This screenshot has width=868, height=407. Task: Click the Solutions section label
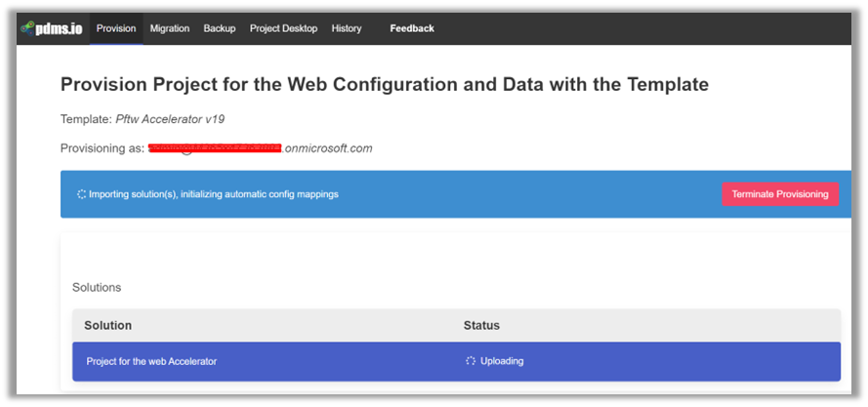pos(97,287)
